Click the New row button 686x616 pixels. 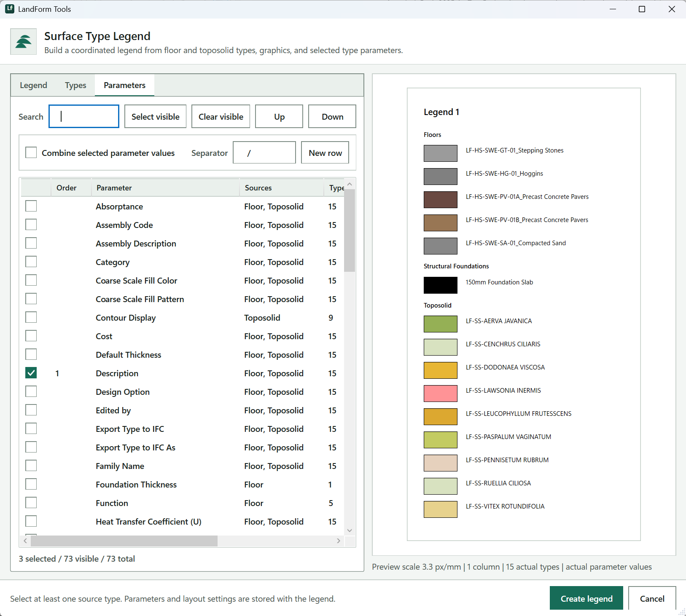[x=325, y=153]
